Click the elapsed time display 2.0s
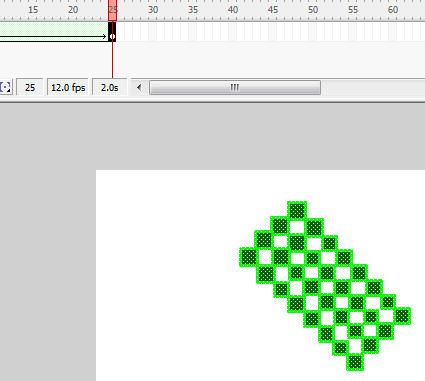The height and width of the screenshot is (381, 425). coord(109,88)
